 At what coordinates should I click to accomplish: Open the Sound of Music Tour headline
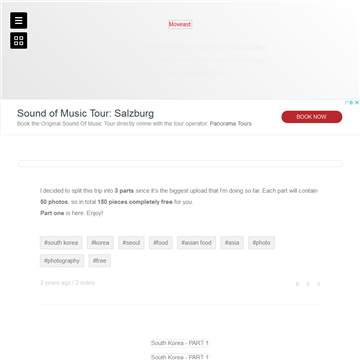click(85, 113)
